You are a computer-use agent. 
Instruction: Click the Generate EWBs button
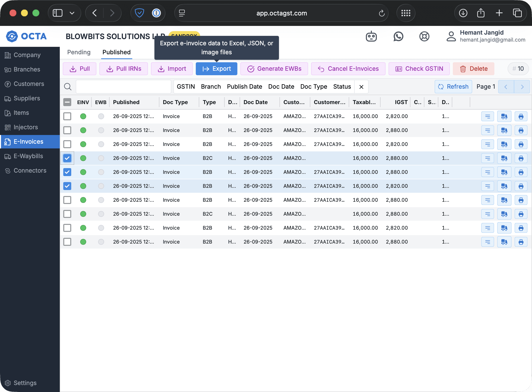pos(274,69)
